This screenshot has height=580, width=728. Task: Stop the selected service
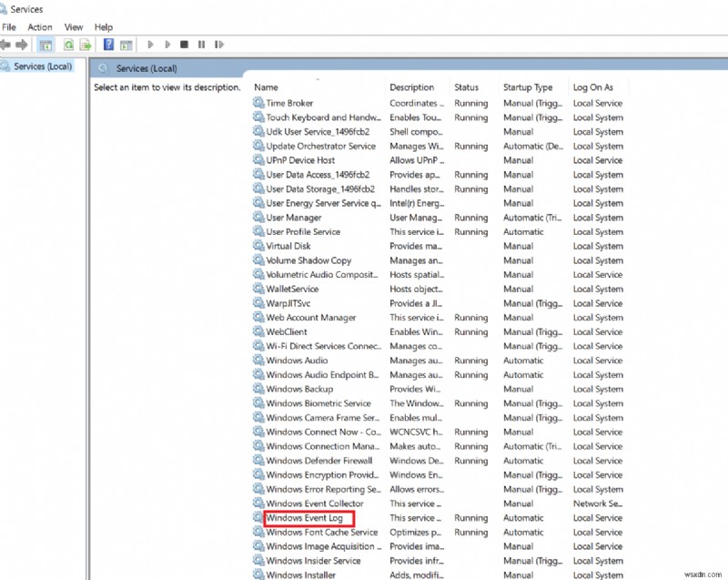pyautogui.click(x=185, y=44)
